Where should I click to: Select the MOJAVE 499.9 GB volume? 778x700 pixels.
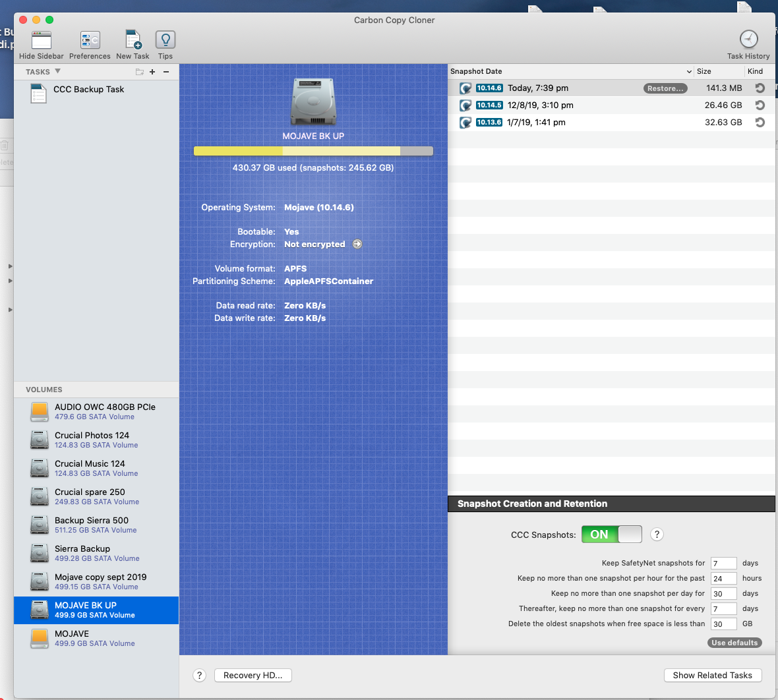[x=96, y=639]
